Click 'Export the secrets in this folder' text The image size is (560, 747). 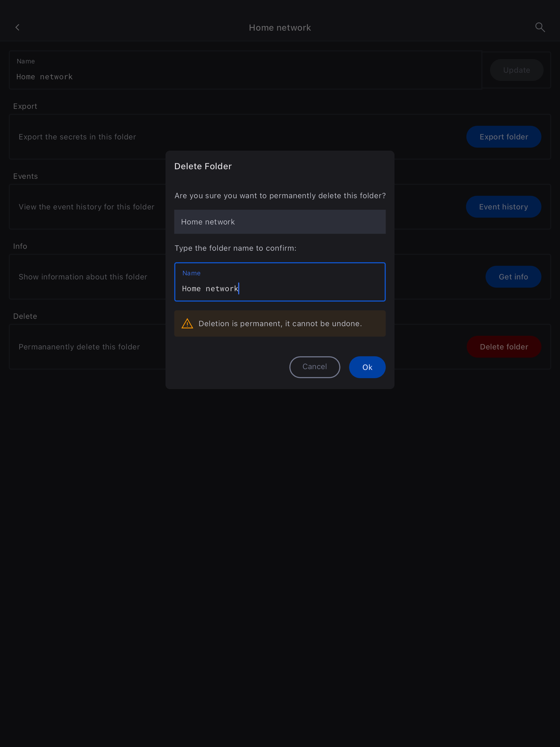[77, 137]
